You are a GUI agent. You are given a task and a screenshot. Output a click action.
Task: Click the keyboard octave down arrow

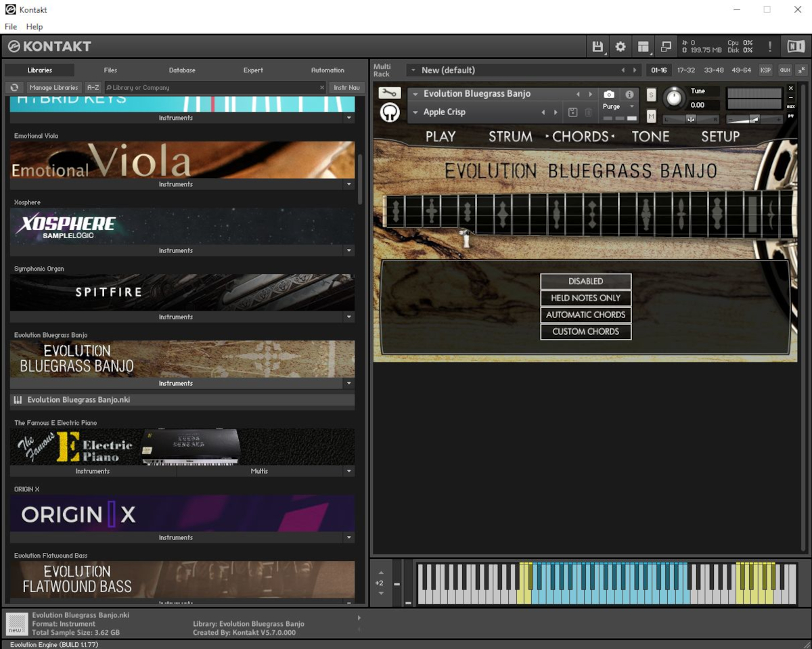[381, 593]
